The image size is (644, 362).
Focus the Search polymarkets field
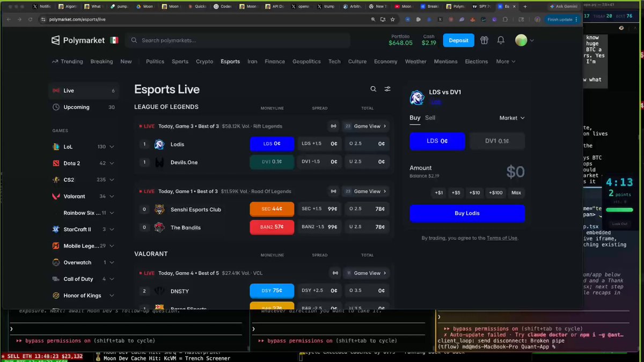tap(238, 40)
